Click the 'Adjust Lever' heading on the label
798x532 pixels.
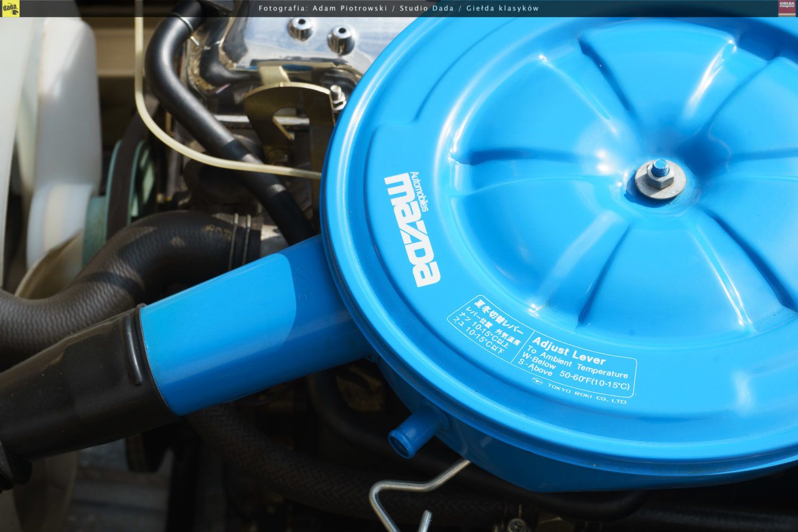(x=569, y=351)
